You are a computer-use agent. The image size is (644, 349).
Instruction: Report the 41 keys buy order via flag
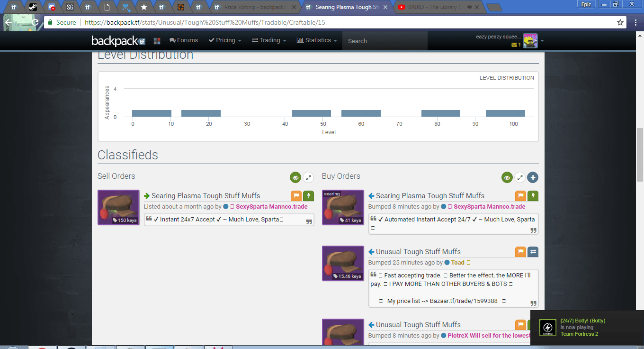pos(520,196)
